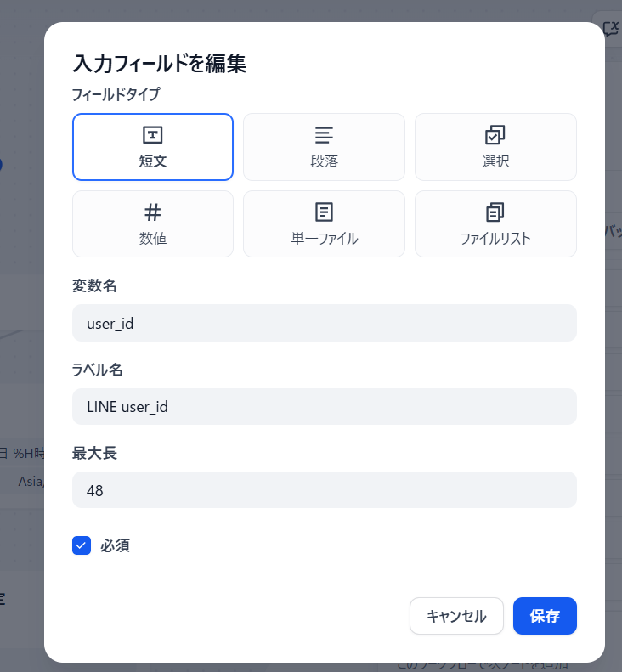The height and width of the screenshot is (672, 622).
Task: Click the 段落 paragraph lines icon
Action: pyautogui.click(x=324, y=134)
